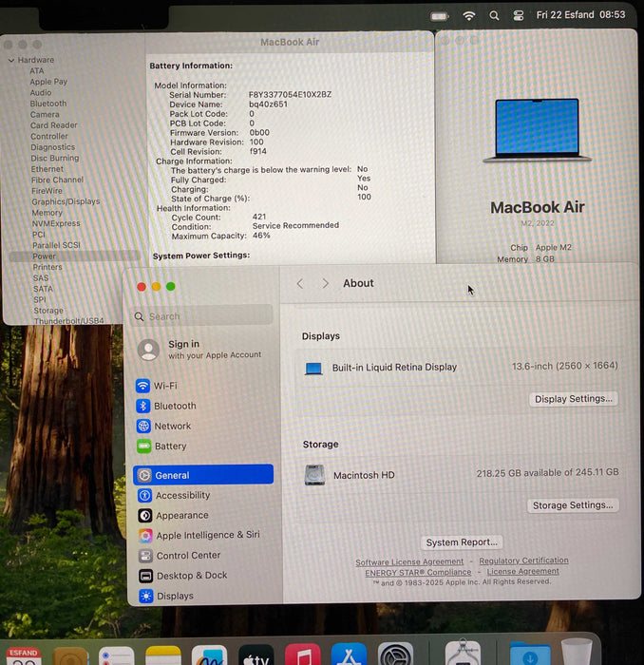Select Card Reader in System Information sidebar
The image size is (644, 665).
tap(54, 125)
